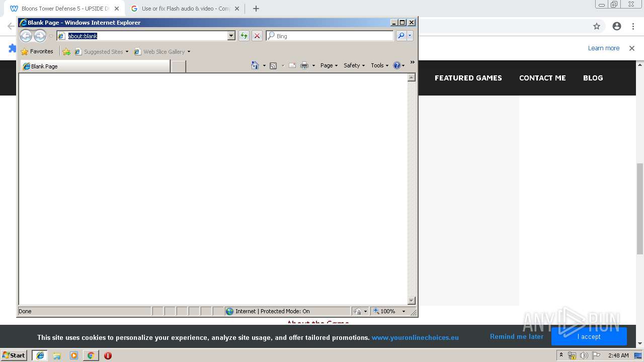Click Google Chrome taskbar icon

pyautogui.click(x=91, y=355)
